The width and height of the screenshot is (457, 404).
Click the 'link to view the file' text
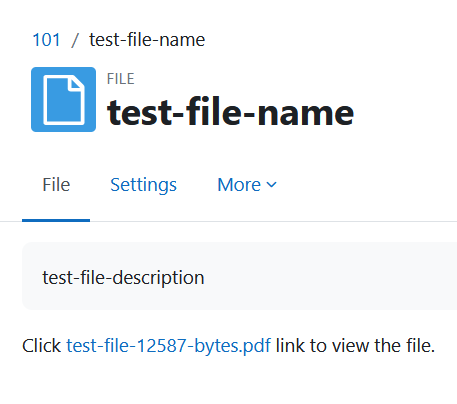click(x=355, y=346)
